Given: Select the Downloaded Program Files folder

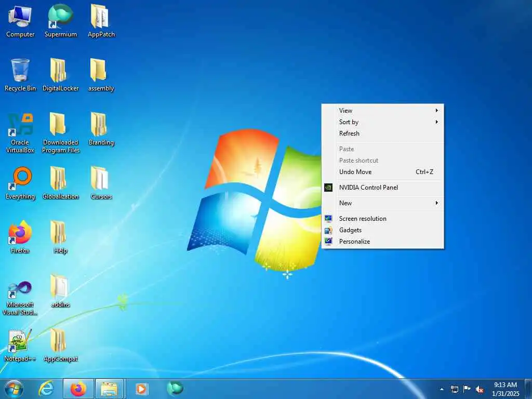Looking at the screenshot, I should (x=60, y=133).
